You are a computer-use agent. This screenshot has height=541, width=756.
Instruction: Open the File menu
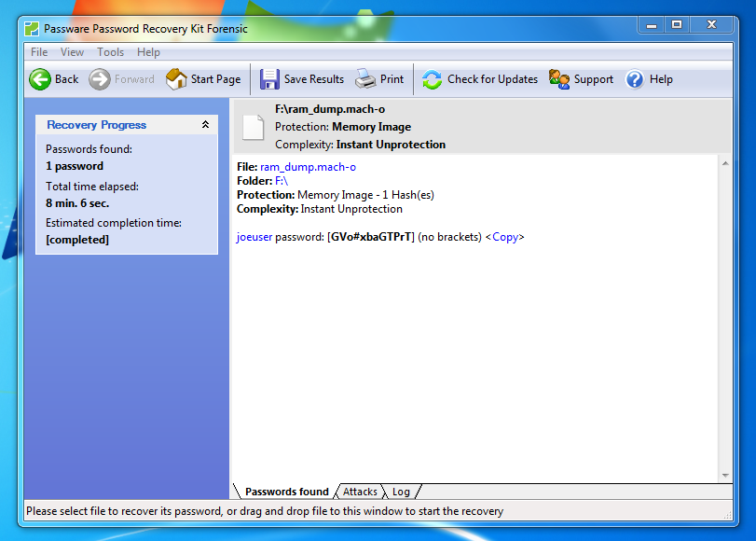[39, 52]
